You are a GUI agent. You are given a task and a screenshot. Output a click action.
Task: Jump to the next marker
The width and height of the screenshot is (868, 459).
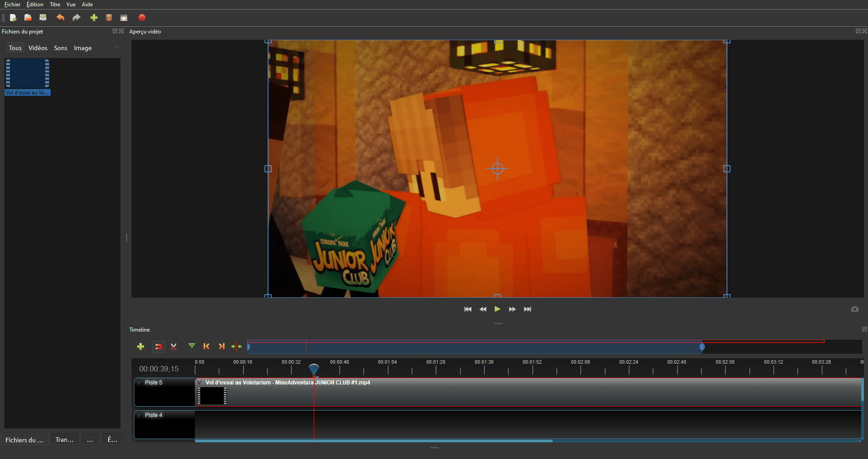[222, 346]
